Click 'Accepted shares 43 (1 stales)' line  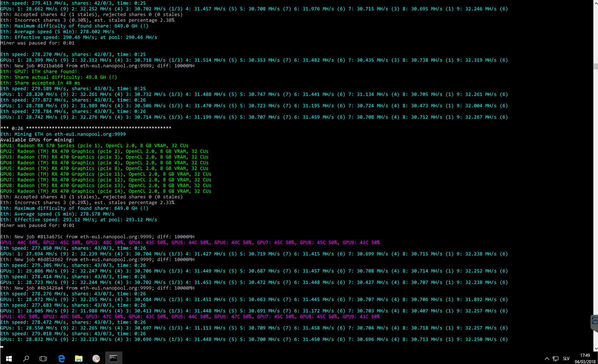point(92,197)
